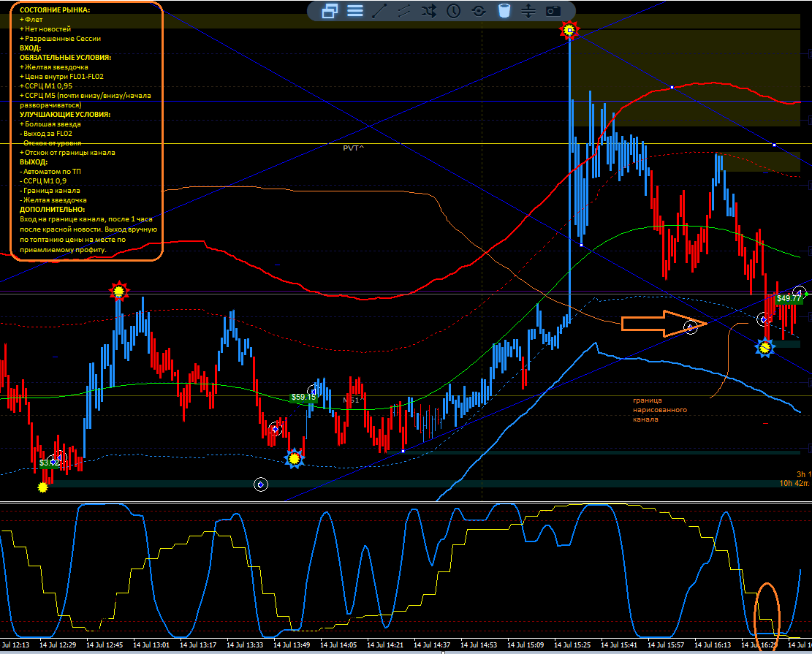Click the '10h 42m' timer text
Image resolution: width=812 pixels, height=654 pixels.
[794, 483]
